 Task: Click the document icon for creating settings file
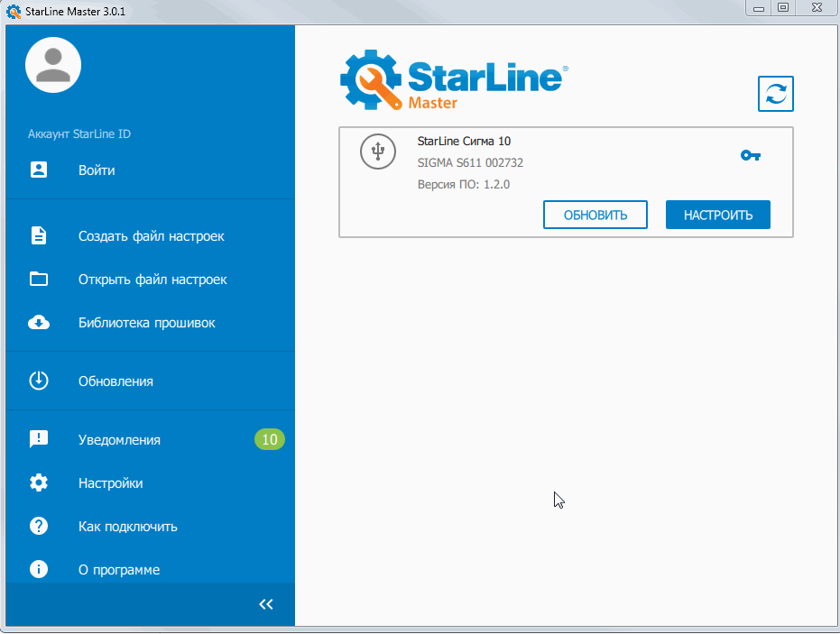(39, 236)
